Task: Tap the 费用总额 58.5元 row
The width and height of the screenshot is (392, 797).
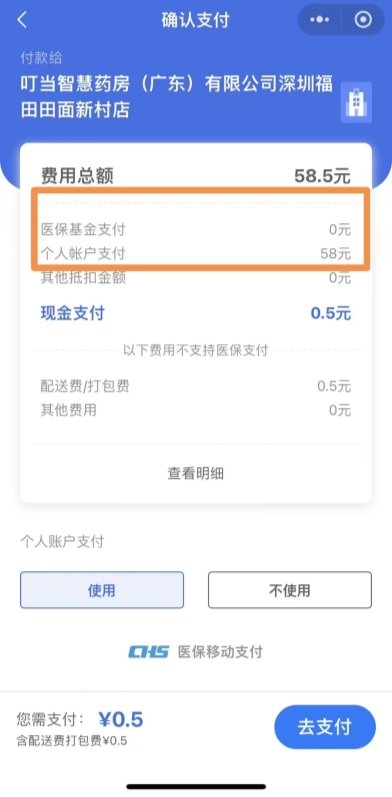Action: tap(196, 176)
